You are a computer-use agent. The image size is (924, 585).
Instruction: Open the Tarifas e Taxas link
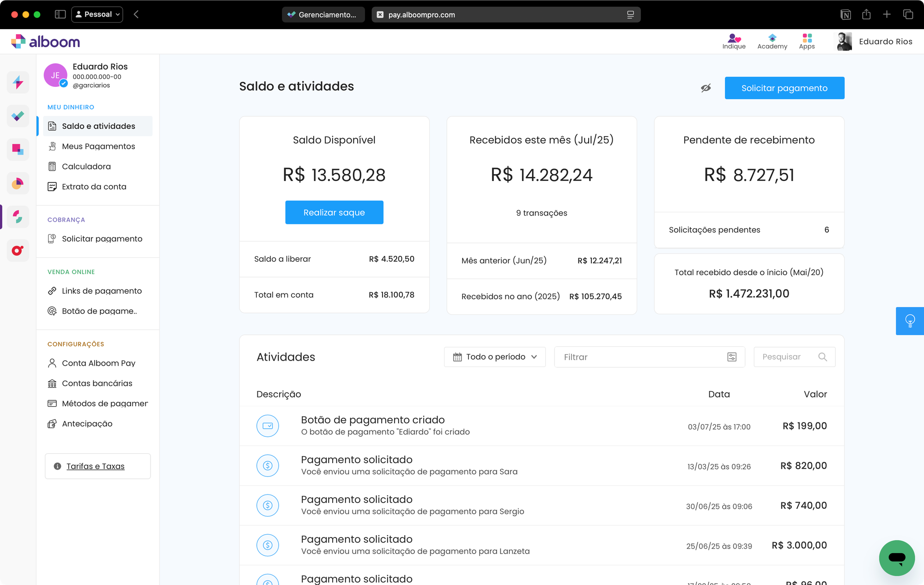coord(95,466)
